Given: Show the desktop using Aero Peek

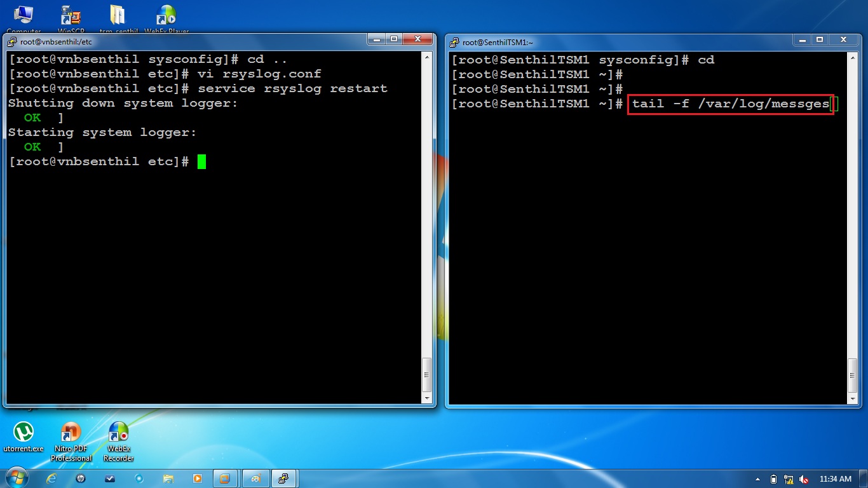Looking at the screenshot, I should tap(864, 478).
